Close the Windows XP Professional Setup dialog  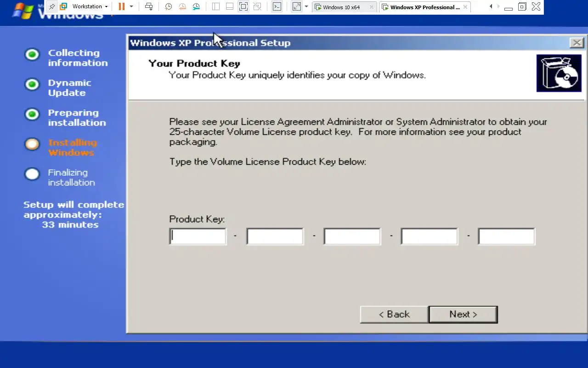coord(577,43)
